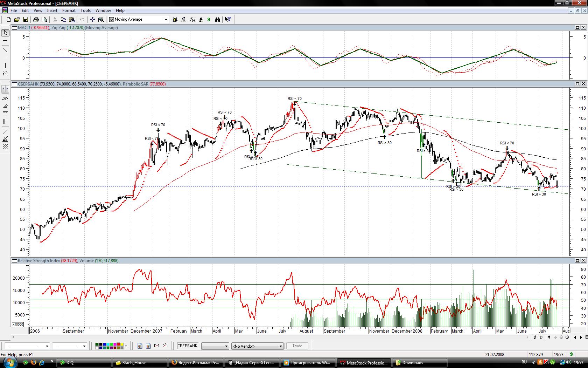588x368 pixels.
Task: Open the Indicator Builder f(x) icon
Action: pyautogui.click(x=192, y=20)
